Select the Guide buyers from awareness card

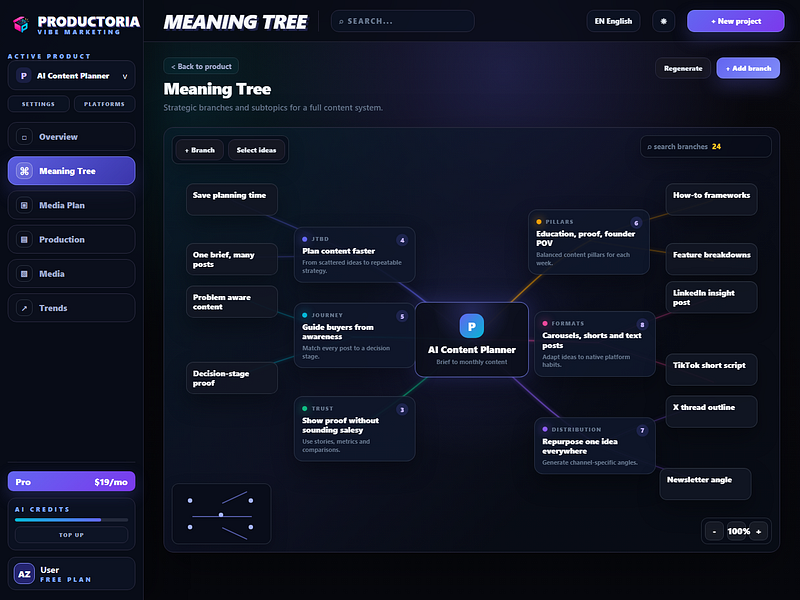(x=355, y=336)
